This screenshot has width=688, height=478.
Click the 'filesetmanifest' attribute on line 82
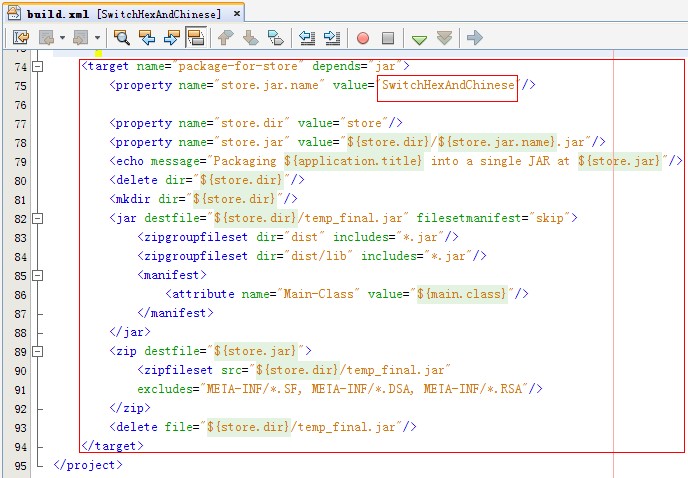(469, 218)
